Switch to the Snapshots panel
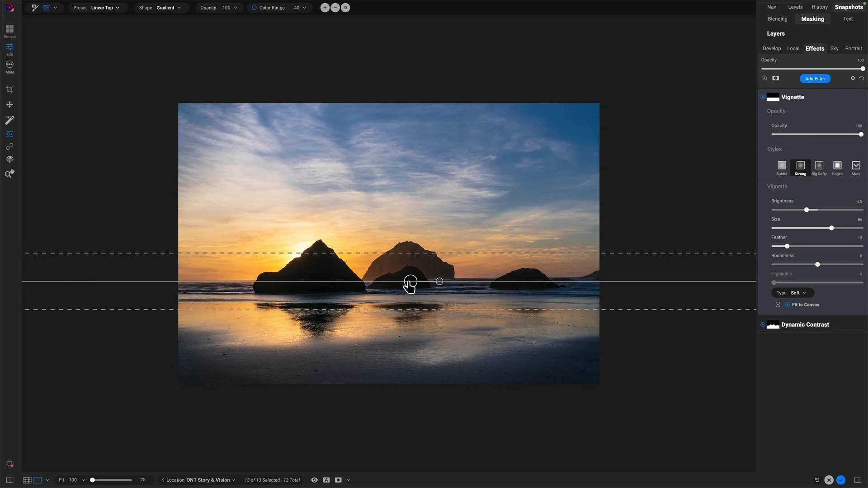 pos(849,7)
